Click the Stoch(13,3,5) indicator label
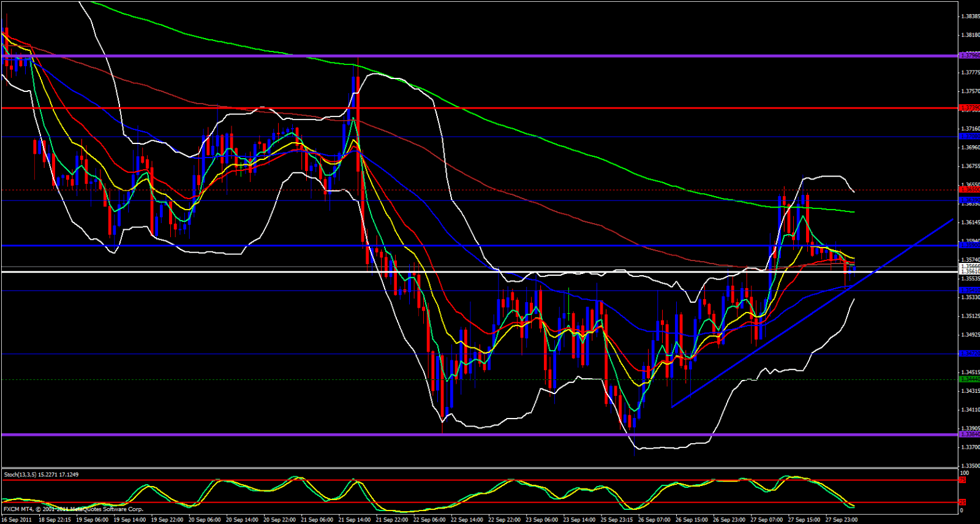Screen dimensions: 980x524 pyautogui.click(x=41, y=474)
